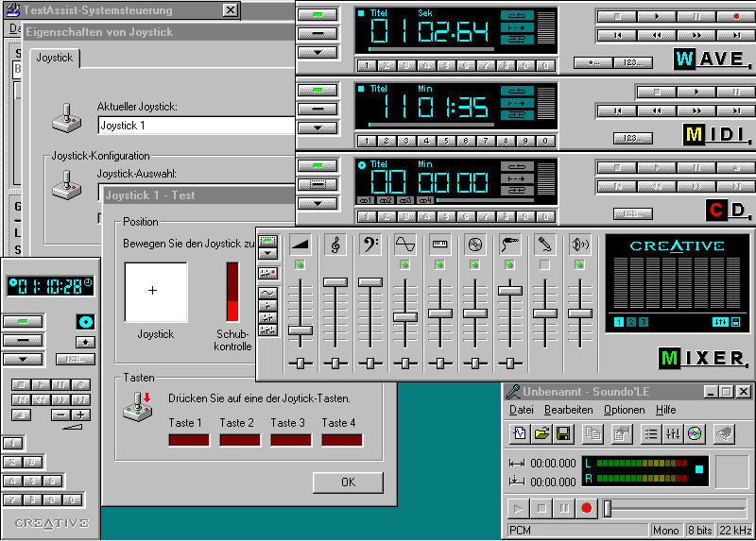Click the Soundo'LE playback position slider
The image size is (756, 541).
coord(609,508)
